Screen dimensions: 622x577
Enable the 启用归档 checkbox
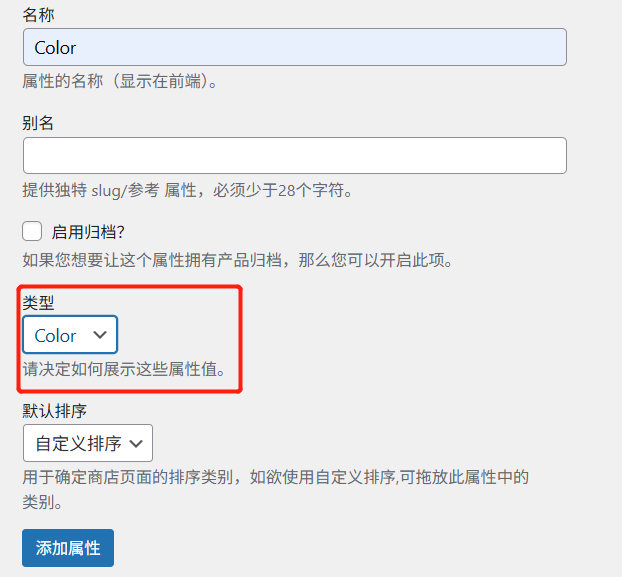(x=32, y=232)
